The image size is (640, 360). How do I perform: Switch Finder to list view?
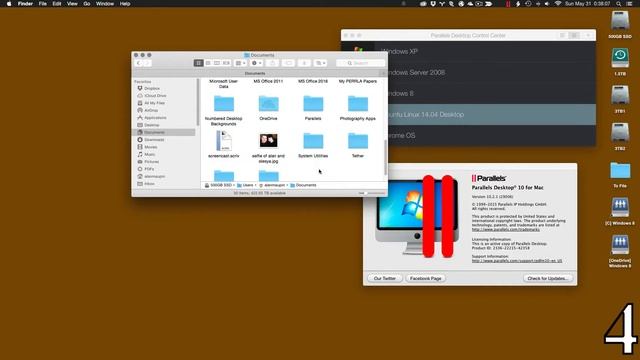[208, 63]
